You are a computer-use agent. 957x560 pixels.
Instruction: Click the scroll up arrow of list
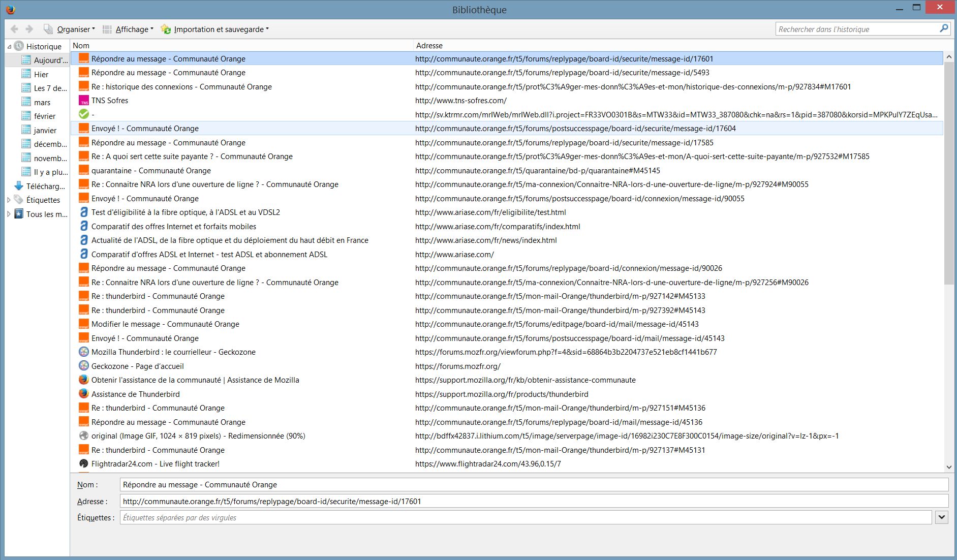point(949,57)
